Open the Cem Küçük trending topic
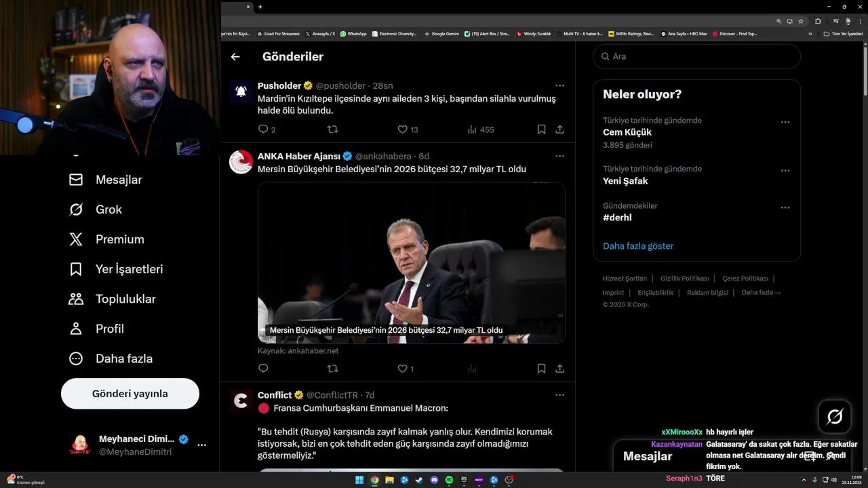Screen dimensions: 868x488 [627, 132]
